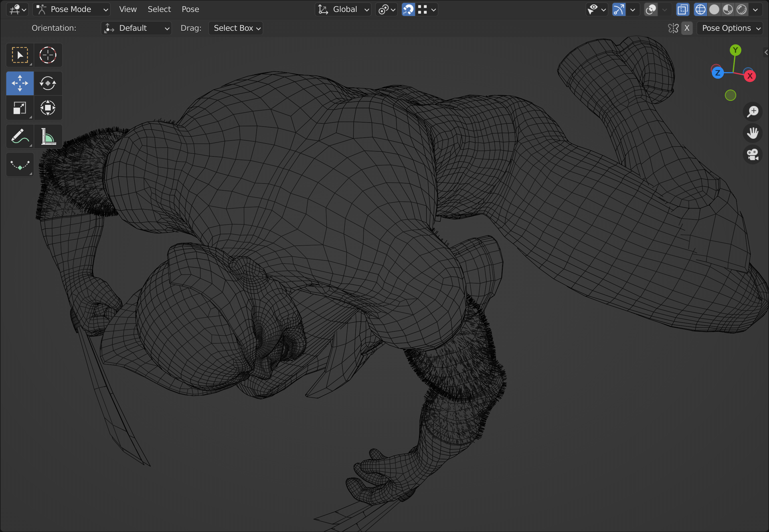Select the Breakdowner pose tool
This screenshot has width=769, height=532.
click(20, 165)
